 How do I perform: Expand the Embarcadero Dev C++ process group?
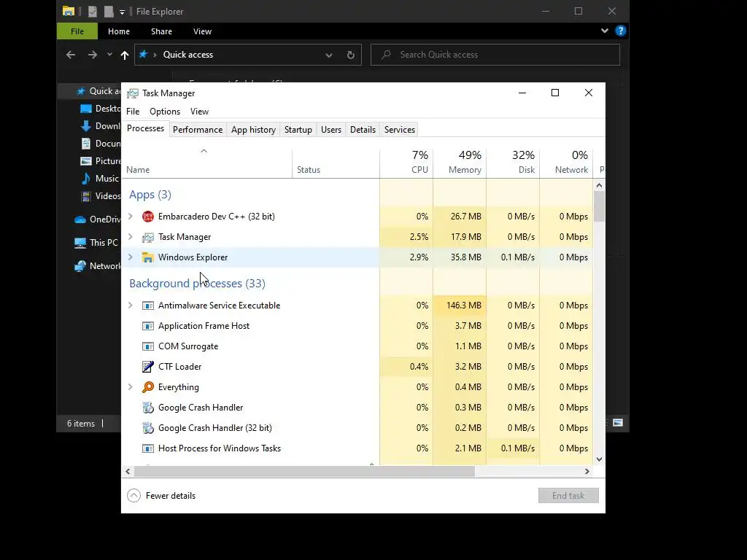(131, 217)
